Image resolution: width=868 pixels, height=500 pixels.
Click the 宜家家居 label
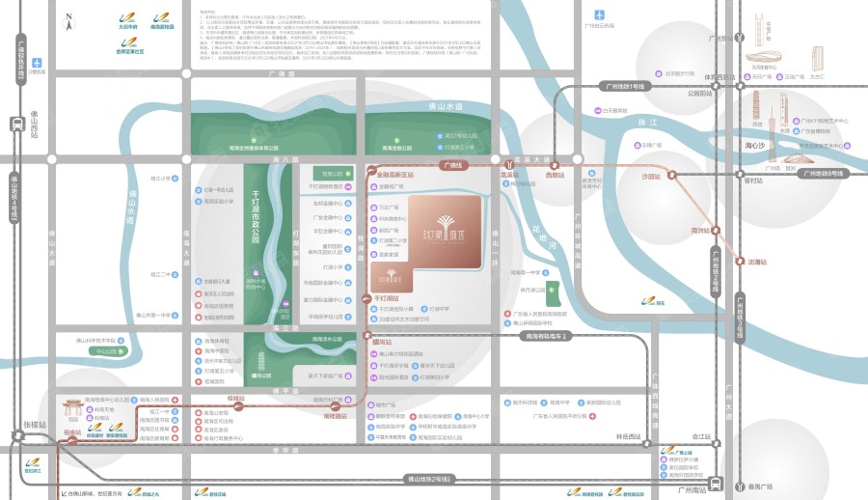tap(390, 255)
